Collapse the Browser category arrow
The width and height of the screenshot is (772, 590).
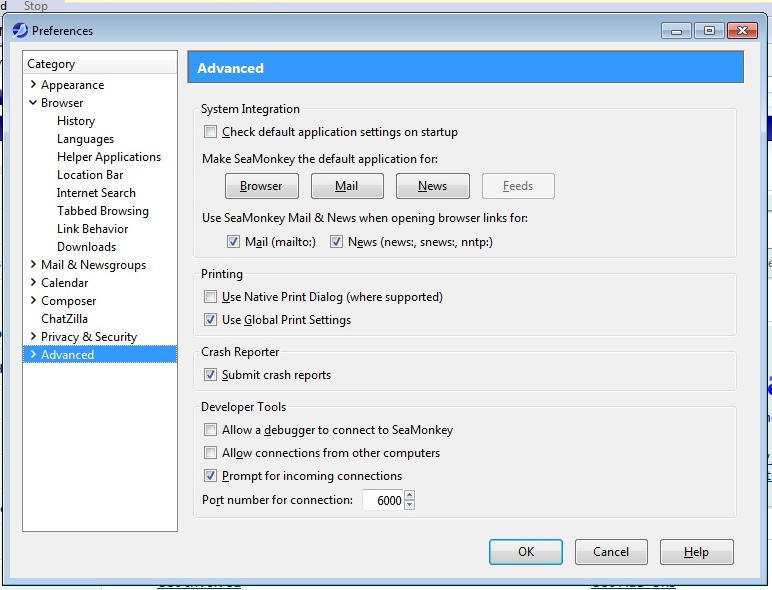[33, 102]
